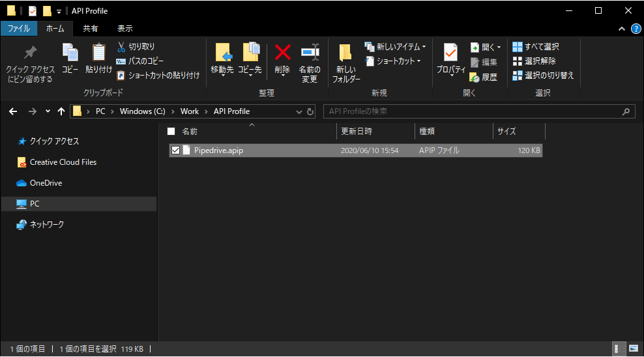Viewport: 644px width, 357px height.
Task: Select the Home (ホーム) tab
Action: 55,28
